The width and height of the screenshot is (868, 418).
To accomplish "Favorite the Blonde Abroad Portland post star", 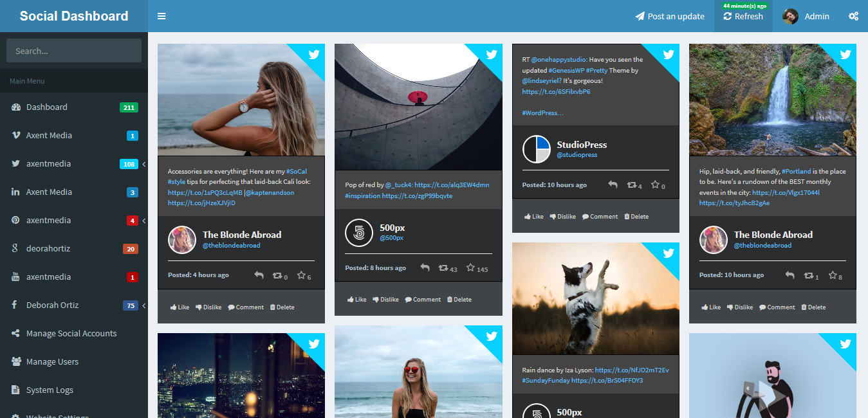I will 836,275.
